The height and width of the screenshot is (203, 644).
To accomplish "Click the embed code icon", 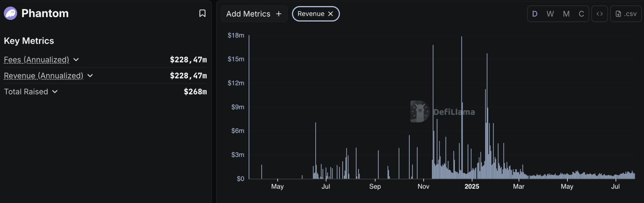I will 599,14.
